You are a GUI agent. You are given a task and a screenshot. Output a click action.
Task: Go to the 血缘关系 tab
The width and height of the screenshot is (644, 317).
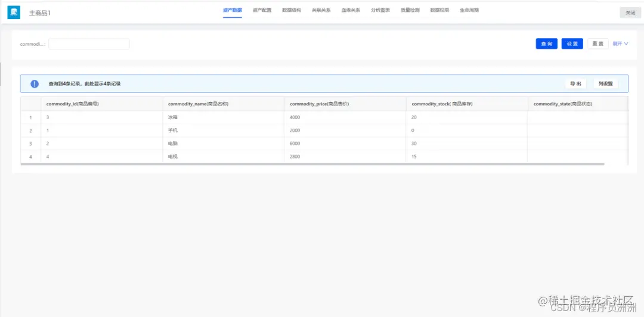coord(351,10)
